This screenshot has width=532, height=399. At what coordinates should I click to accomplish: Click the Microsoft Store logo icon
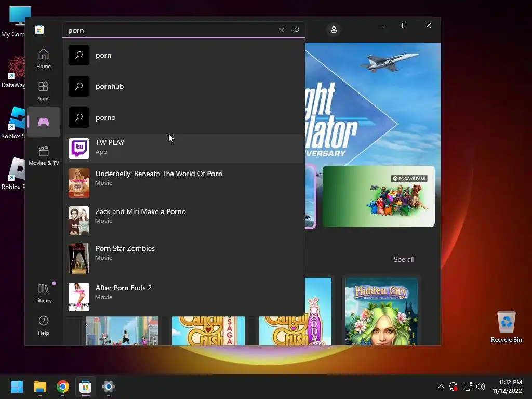point(39,30)
